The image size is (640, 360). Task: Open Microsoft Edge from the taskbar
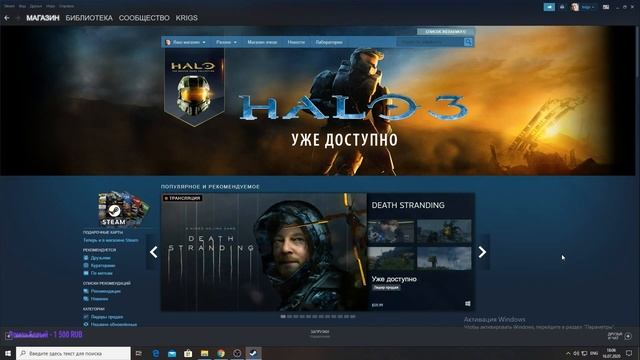point(156,353)
